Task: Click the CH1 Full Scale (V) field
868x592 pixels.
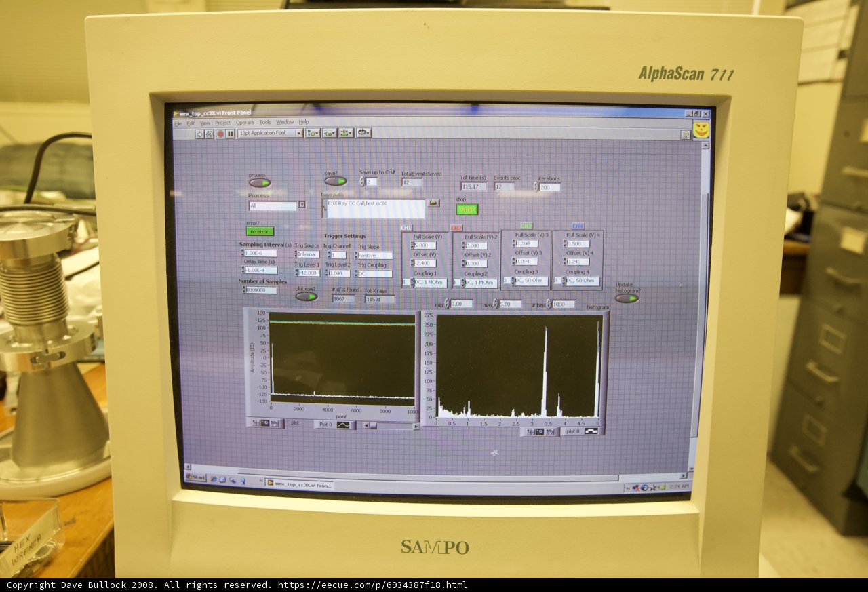Action: (423, 245)
